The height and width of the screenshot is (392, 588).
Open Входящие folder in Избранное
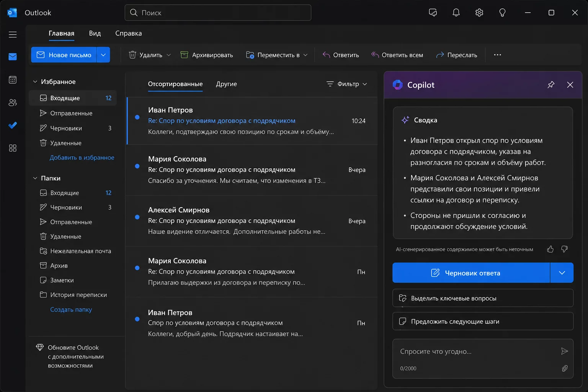point(73,98)
